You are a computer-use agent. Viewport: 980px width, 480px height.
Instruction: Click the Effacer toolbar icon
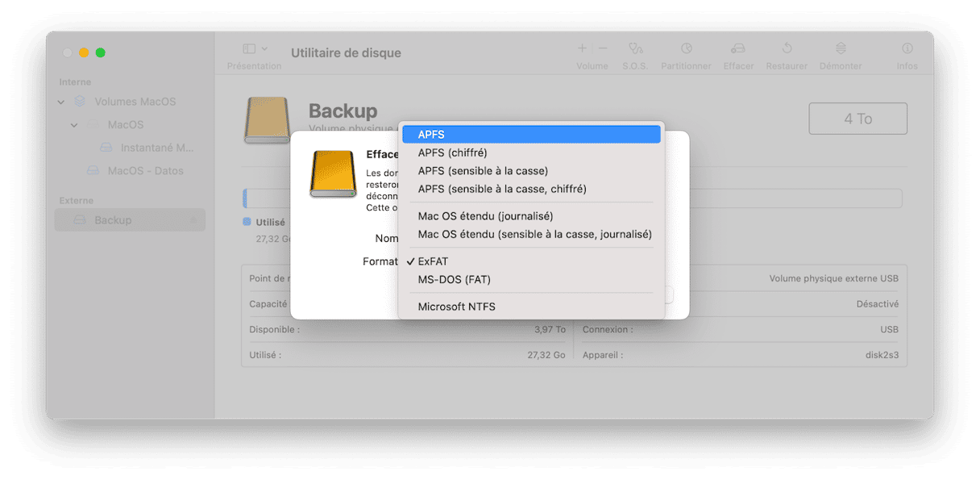pos(738,49)
